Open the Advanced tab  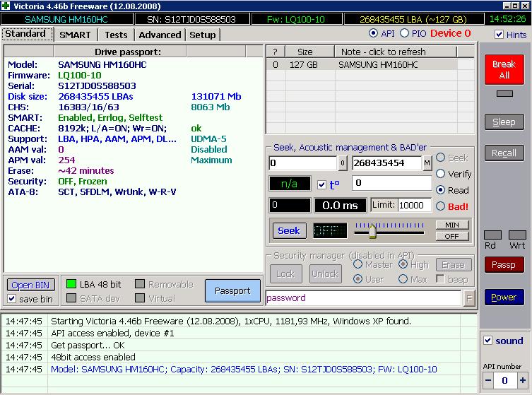pos(160,35)
